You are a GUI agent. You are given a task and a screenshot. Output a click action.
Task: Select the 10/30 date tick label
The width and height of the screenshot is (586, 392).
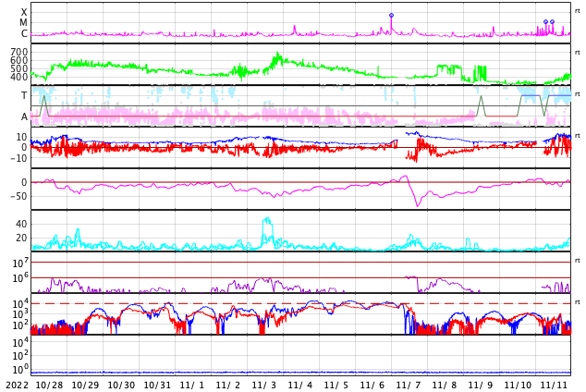121,386
